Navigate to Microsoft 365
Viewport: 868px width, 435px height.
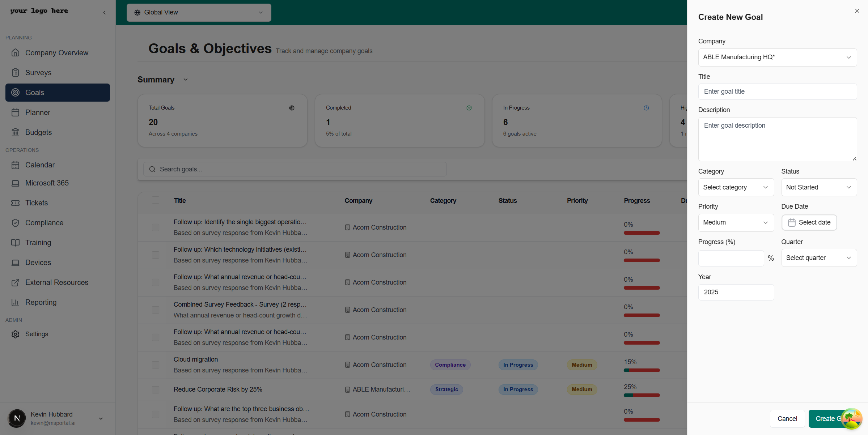[47, 183]
